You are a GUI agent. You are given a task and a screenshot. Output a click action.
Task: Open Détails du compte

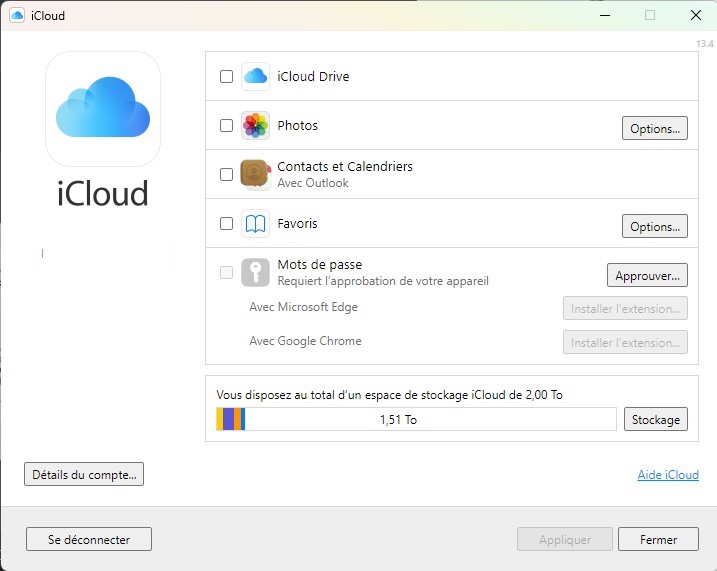[84, 475]
